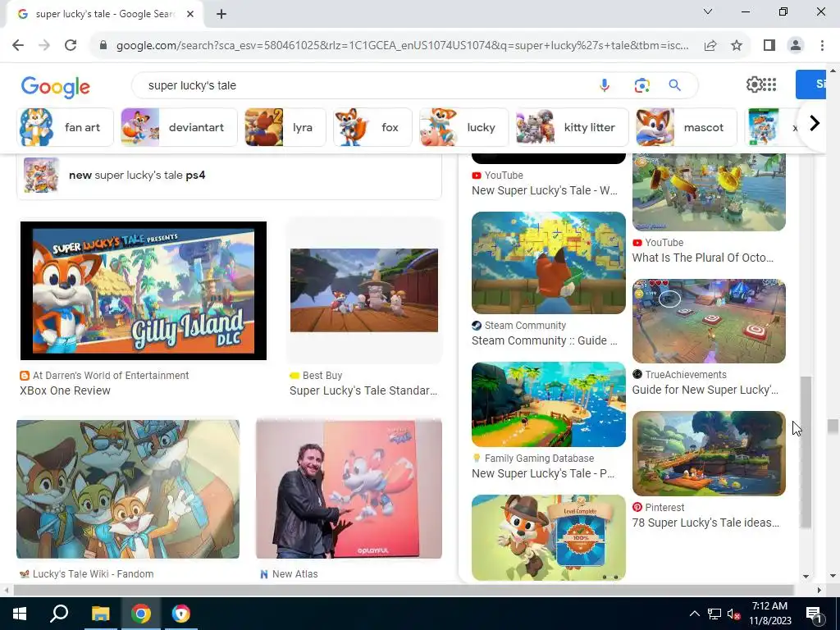Open the tab search dropdown arrow
The image size is (840, 630).
pyautogui.click(x=707, y=11)
